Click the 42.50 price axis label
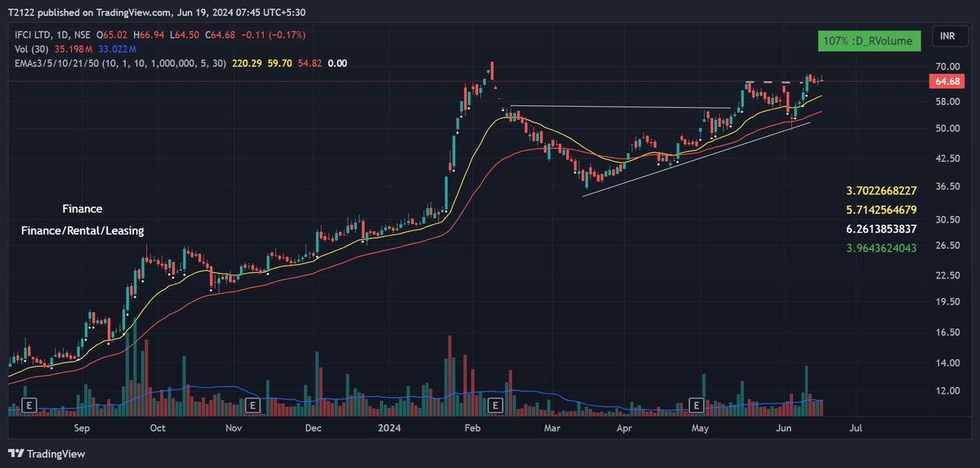980x468 pixels. [947, 158]
